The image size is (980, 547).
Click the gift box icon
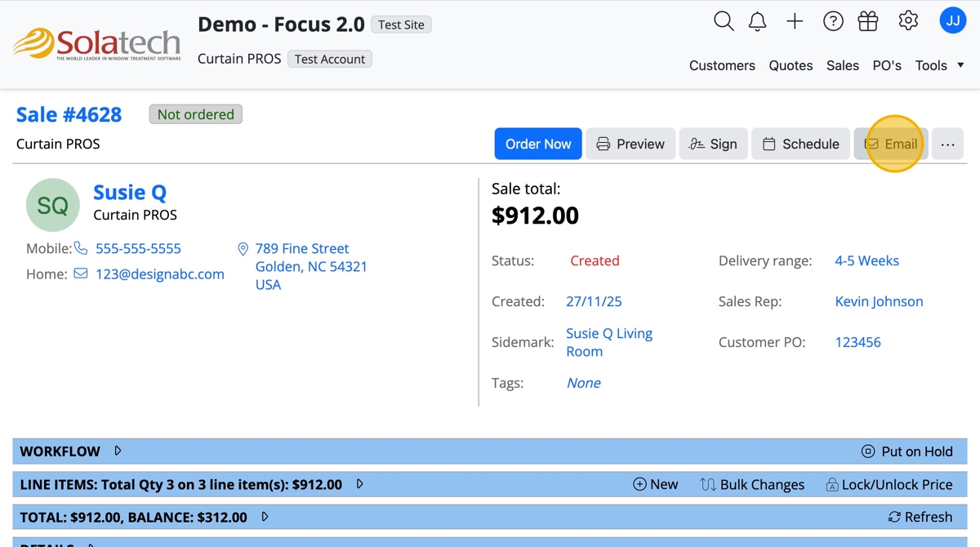click(868, 21)
